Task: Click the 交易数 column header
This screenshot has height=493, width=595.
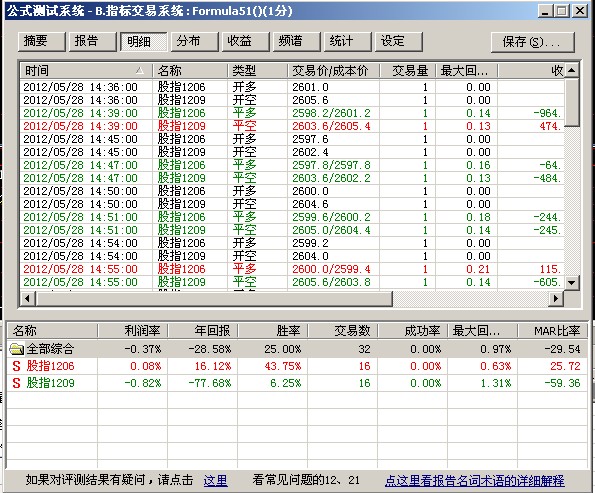Action: coord(343,331)
